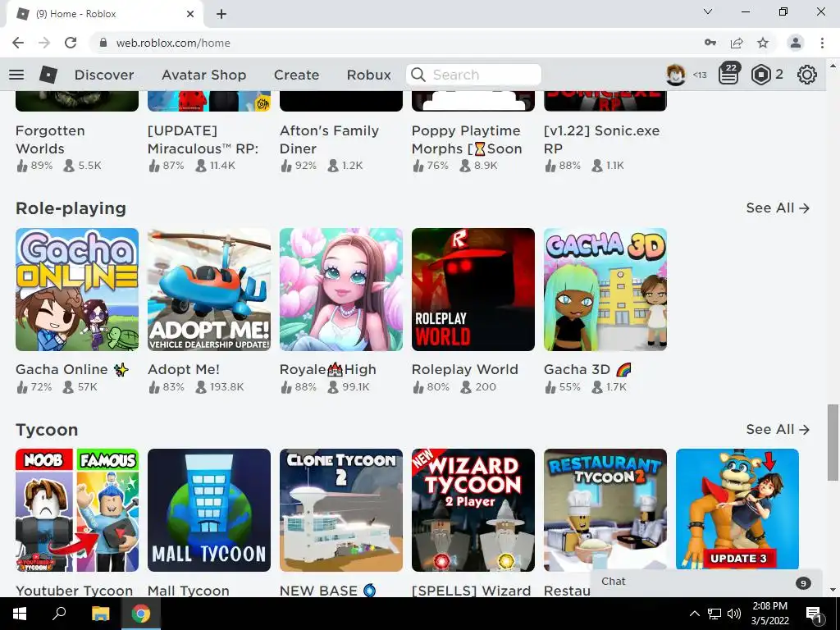Image resolution: width=840 pixels, height=630 pixels.
Task: Open the hamburger navigation menu
Action: pyautogui.click(x=16, y=75)
